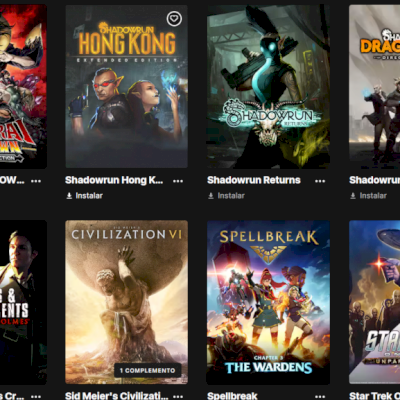Open the Shadowrun Returns title link
400x400 pixels.
[254, 180]
